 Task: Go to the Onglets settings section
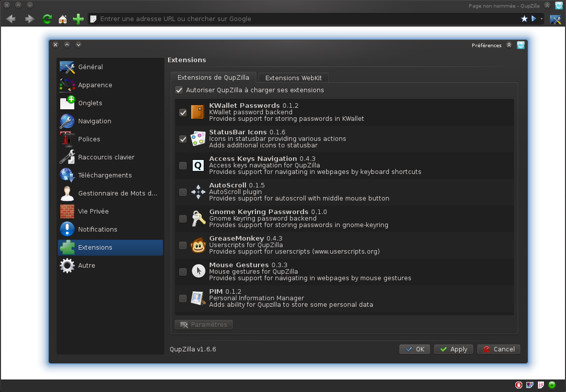[x=110, y=103]
